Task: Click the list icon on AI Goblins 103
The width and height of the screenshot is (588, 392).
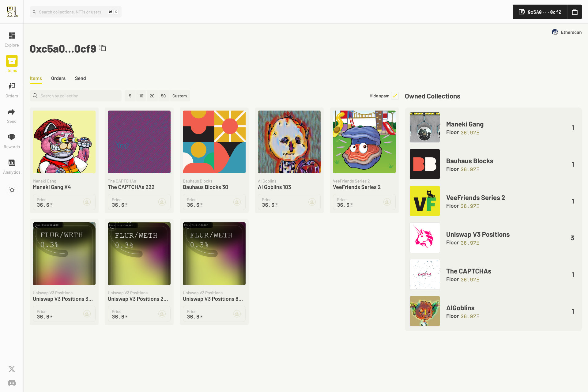Action: [312, 202]
